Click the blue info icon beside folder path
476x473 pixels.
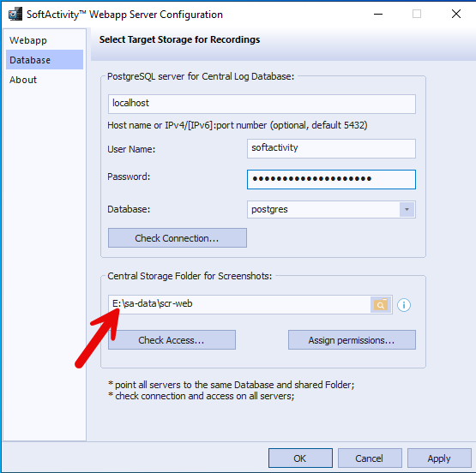404,305
